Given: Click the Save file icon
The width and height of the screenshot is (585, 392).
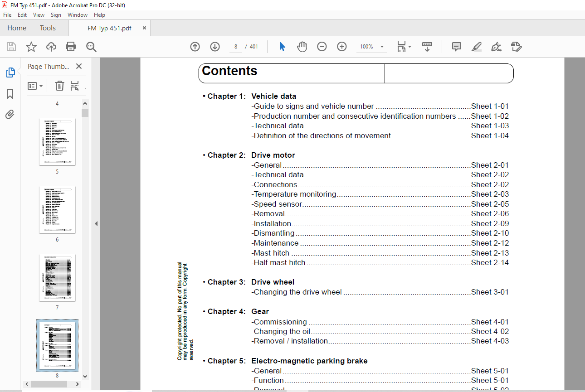Looking at the screenshot, I should 11,47.
